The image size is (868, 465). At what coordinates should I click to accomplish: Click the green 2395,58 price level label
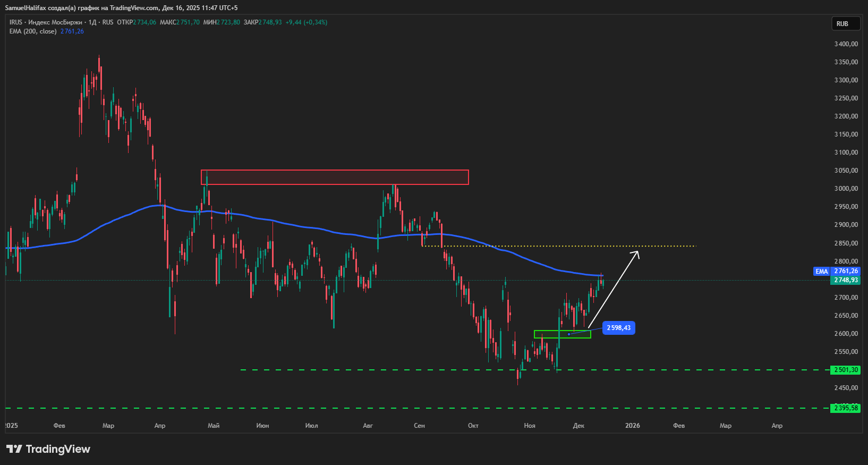point(845,408)
